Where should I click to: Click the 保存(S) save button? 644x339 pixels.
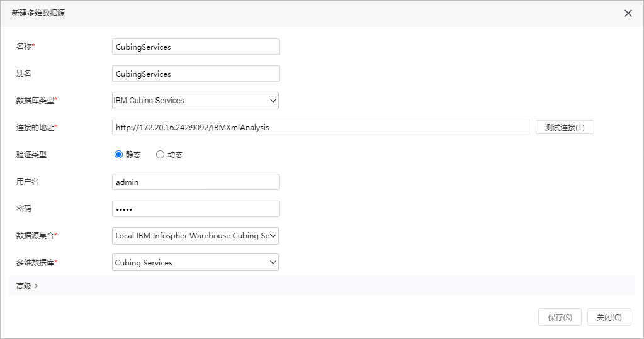(560, 317)
